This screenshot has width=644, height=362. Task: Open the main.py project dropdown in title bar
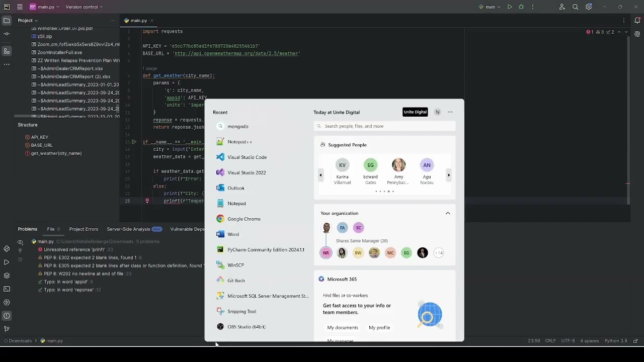(44, 7)
